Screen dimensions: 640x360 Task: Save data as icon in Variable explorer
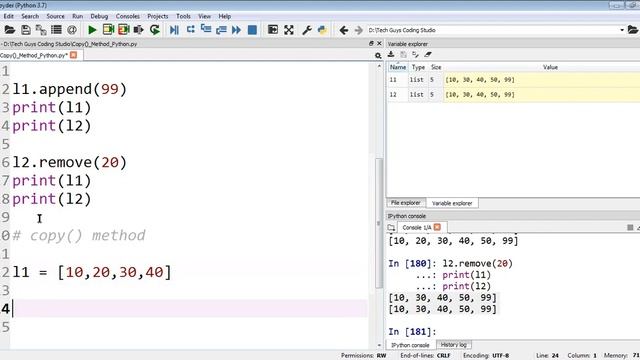point(416,54)
